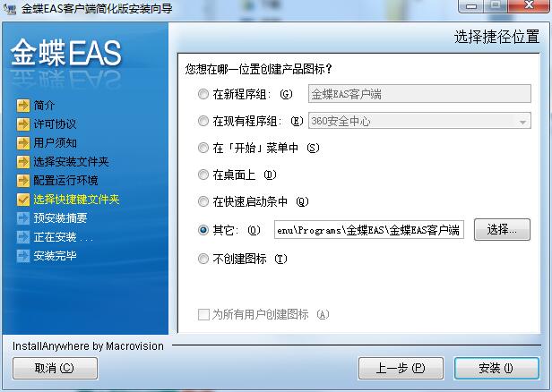Click the arrow icon beside 选择安装文件夹
Viewport: 552px width, 392px height.
[x=23, y=162]
